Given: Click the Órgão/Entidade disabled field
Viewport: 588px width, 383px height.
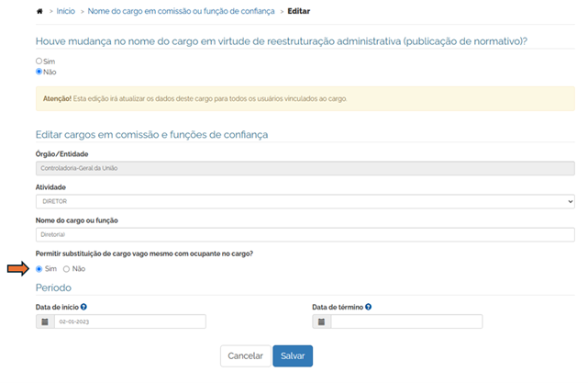Looking at the screenshot, I should [x=305, y=168].
